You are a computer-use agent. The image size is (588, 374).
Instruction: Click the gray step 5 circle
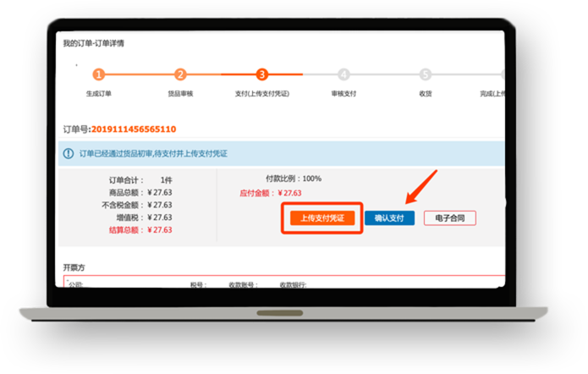(x=425, y=74)
